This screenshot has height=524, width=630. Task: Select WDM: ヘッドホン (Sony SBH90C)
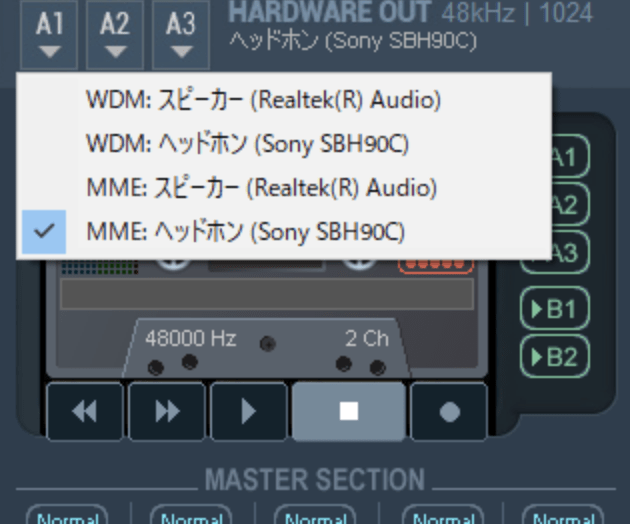click(x=247, y=144)
